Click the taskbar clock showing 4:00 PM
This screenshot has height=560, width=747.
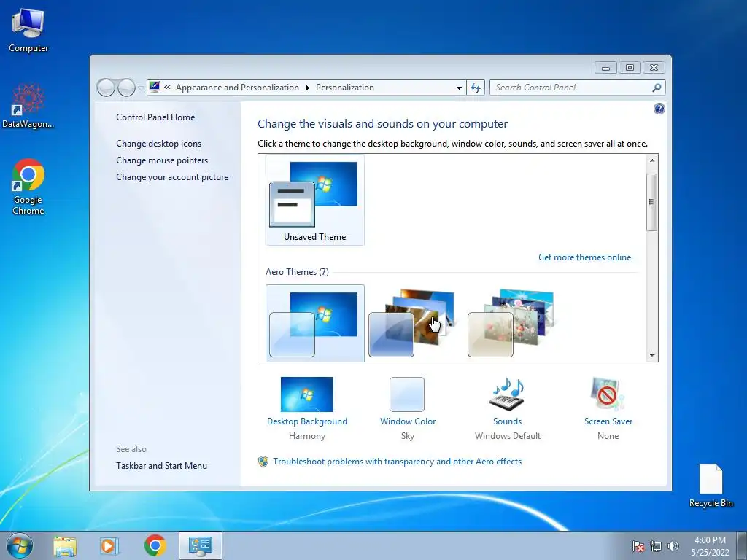click(x=711, y=546)
